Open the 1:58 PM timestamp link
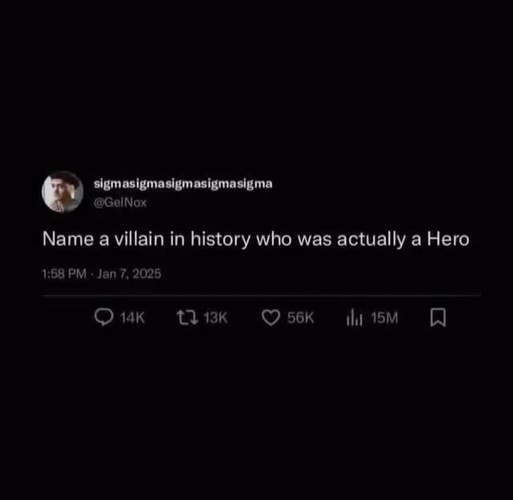 coord(64,274)
